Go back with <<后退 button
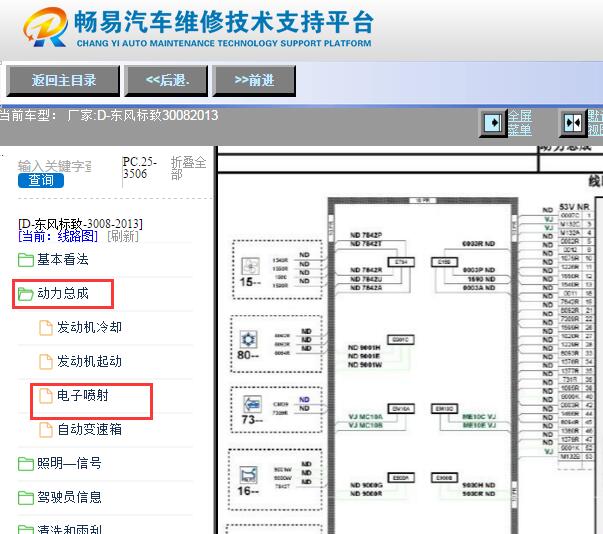The image size is (603, 534). pos(166,80)
